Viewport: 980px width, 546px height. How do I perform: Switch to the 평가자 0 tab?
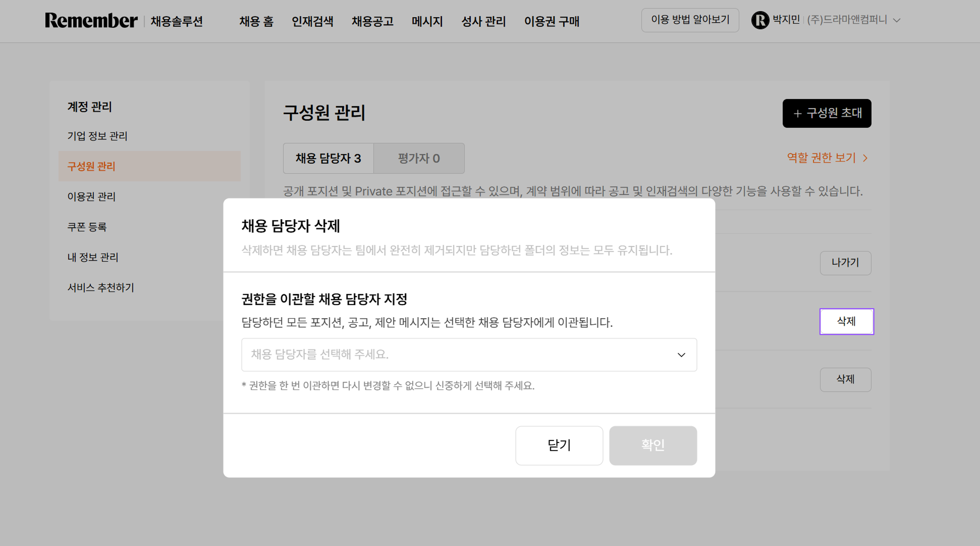(x=419, y=158)
